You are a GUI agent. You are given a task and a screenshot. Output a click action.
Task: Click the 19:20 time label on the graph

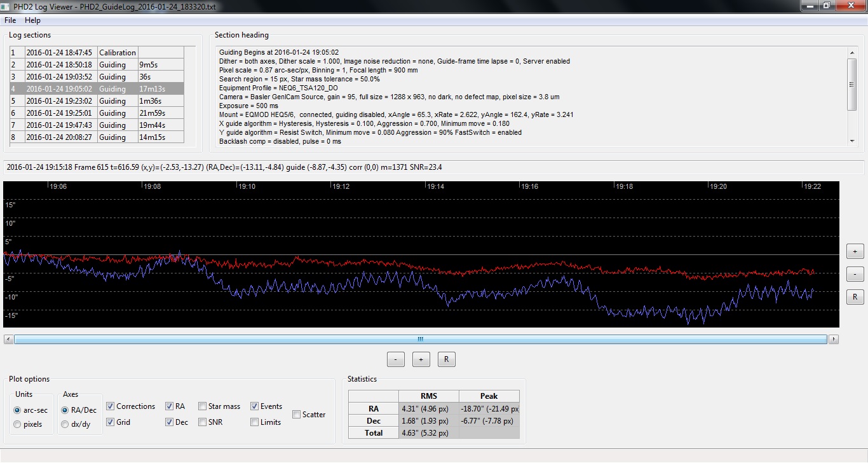pyautogui.click(x=719, y=187)
